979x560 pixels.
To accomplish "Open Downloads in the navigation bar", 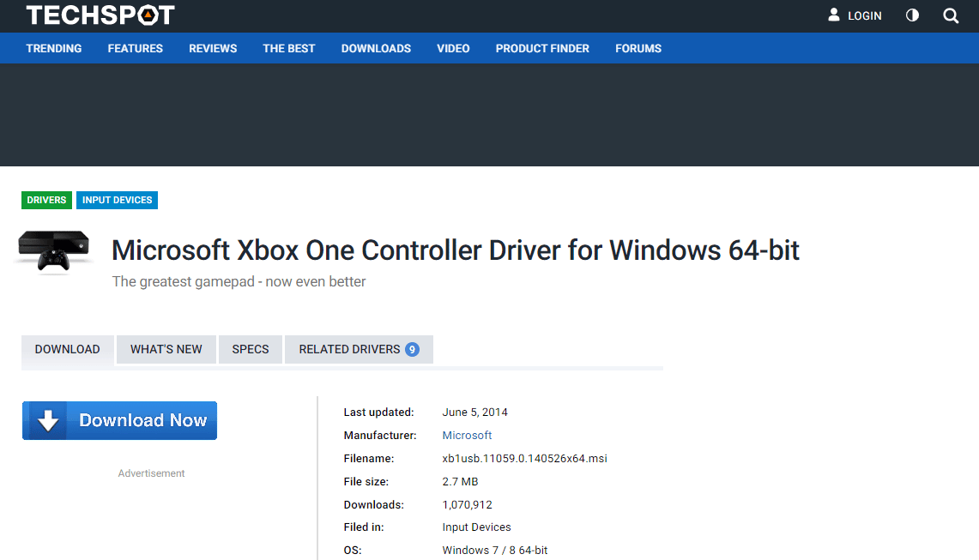I will tap(376, 49).
